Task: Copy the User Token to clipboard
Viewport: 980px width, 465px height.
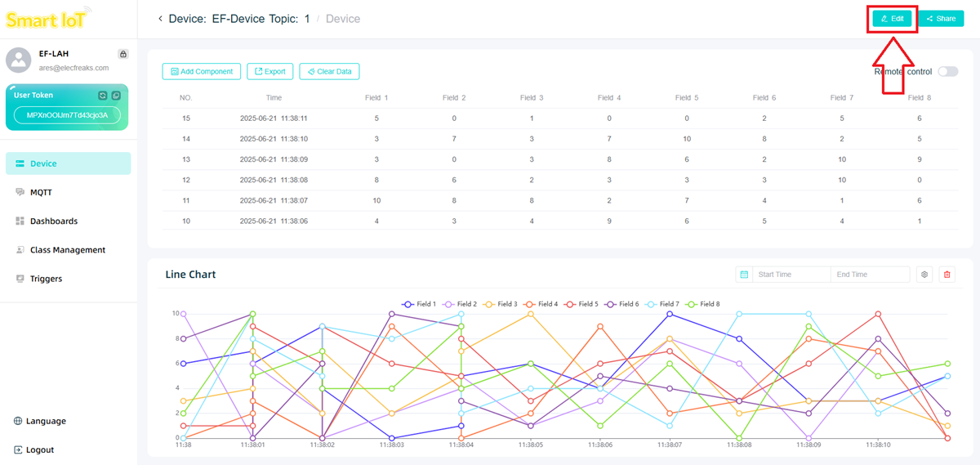Action: [116, 96]
